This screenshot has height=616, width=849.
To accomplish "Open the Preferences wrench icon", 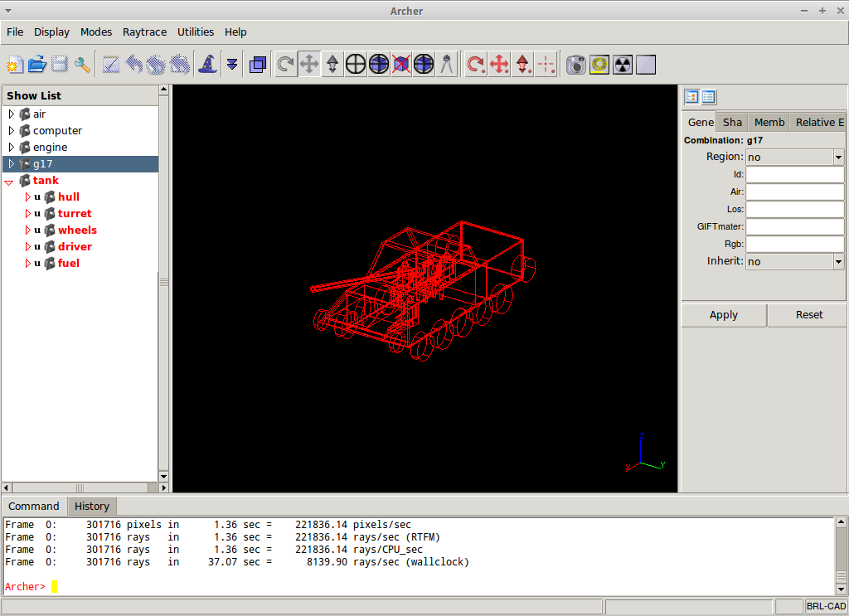I will (x=82, y=63).
